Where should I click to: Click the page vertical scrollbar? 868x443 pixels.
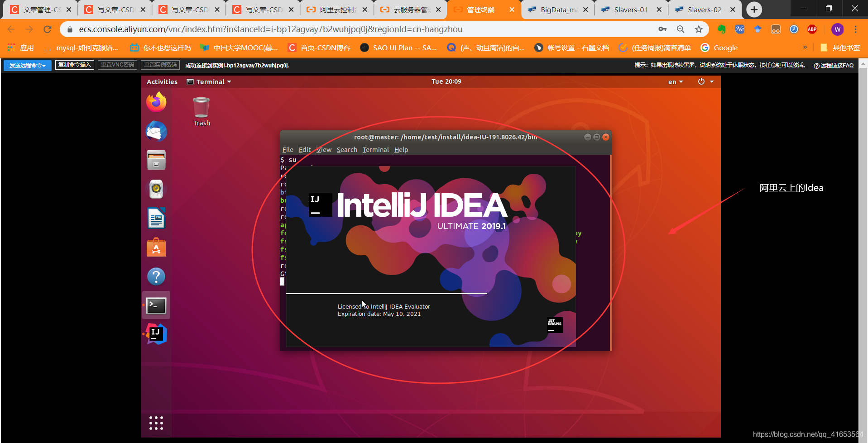[863, 251]
